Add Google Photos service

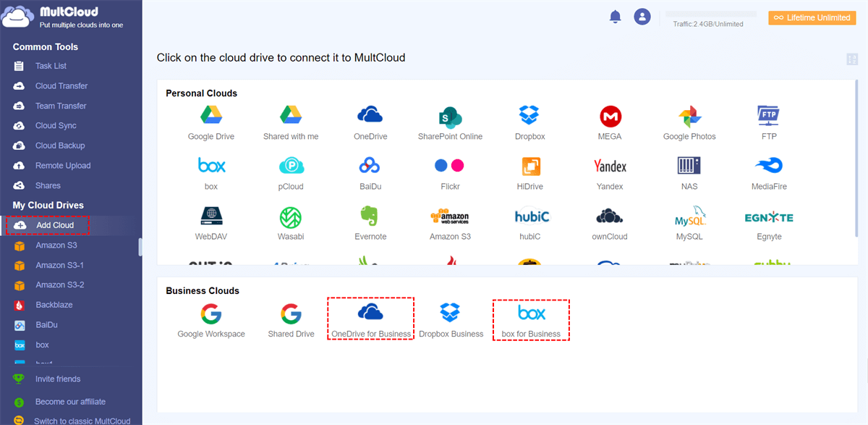tap(689, 122)
